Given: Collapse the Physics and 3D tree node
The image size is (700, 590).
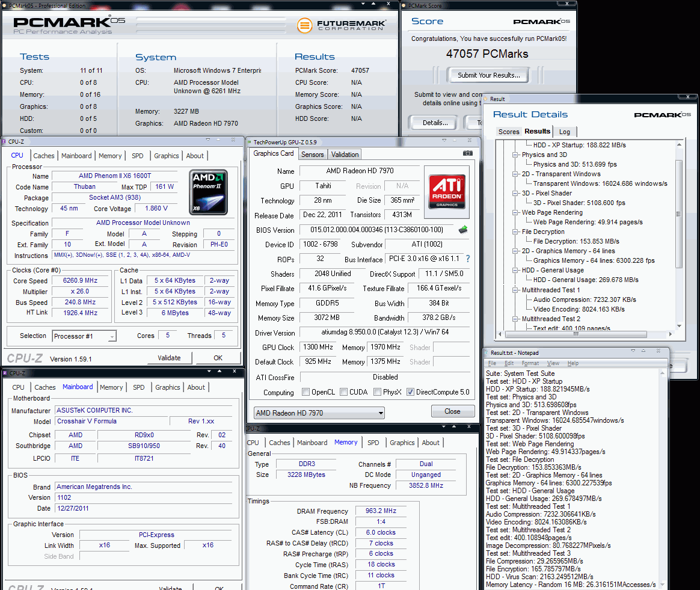Looking at the screenshot, I should click(515, 155).
